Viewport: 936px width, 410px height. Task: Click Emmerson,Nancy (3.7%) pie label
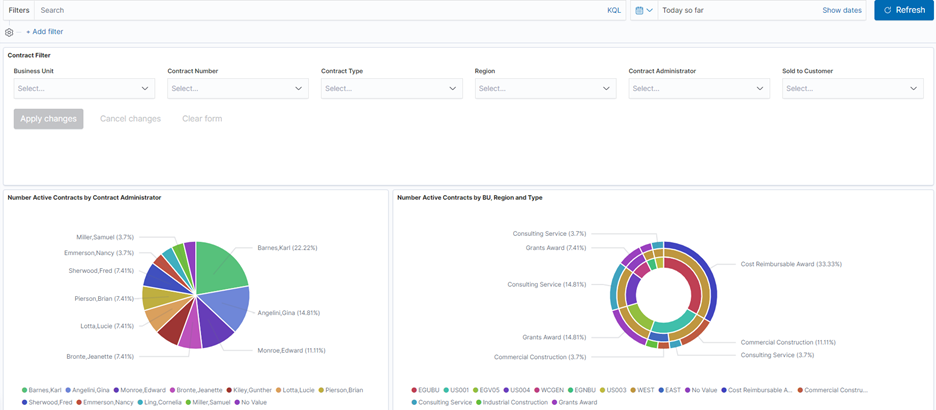[99, 252]
